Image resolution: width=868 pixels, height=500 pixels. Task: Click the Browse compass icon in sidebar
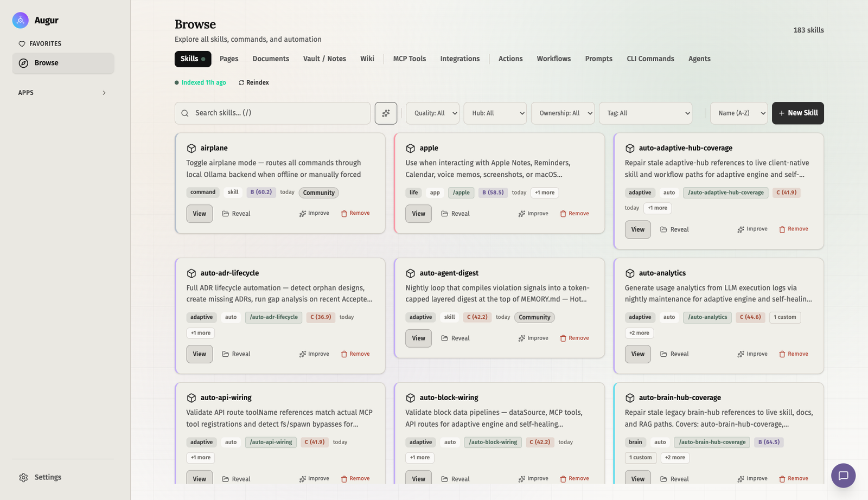pyautogui.click(x=23, y=63)
